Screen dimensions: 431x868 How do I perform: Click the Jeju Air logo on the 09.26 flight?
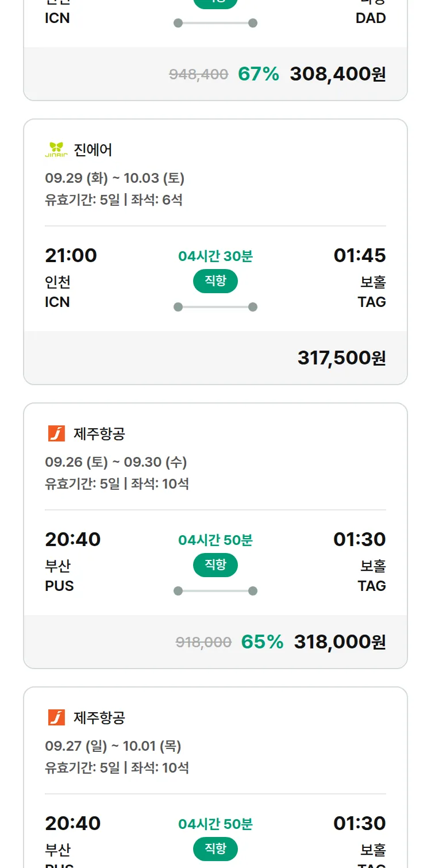tap(56, 433)
